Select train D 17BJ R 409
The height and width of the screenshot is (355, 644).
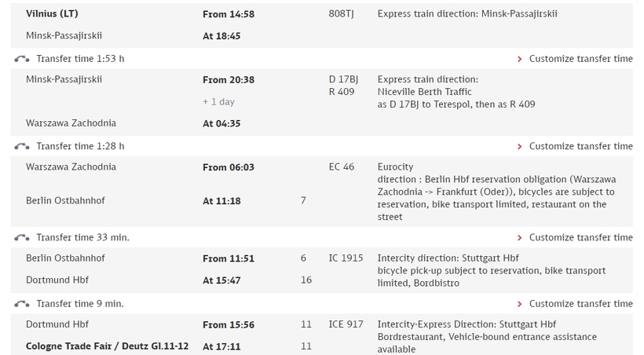point(342,86)
